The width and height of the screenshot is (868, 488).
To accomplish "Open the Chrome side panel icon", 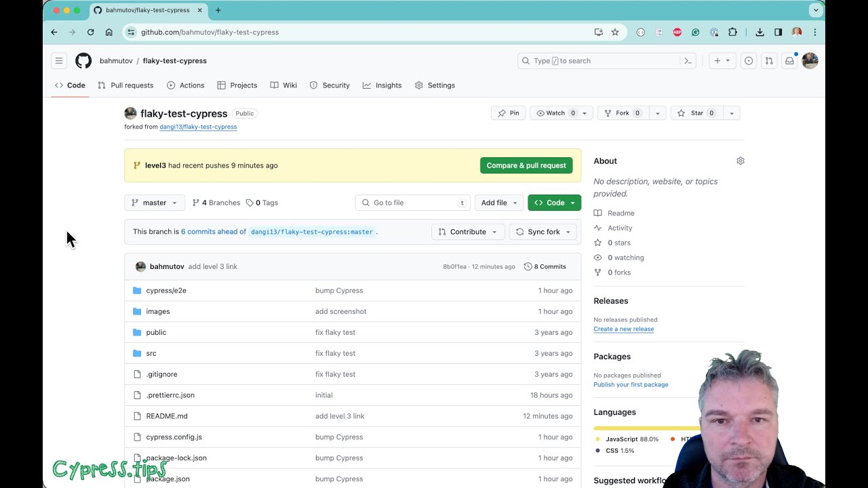I will click(778, 32).
